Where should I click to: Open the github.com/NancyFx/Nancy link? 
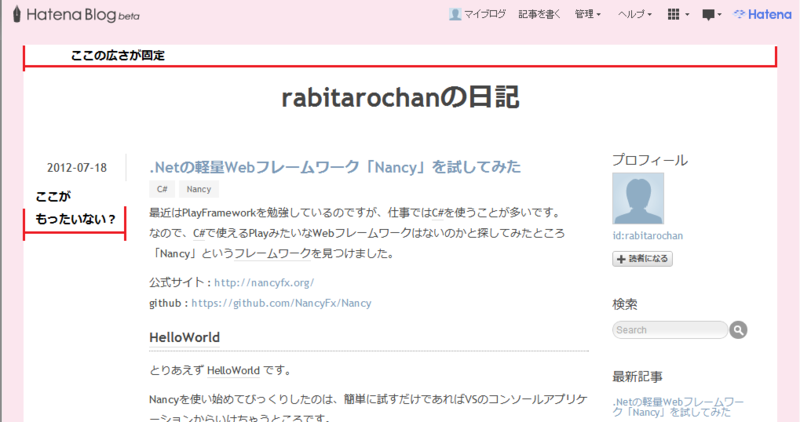coord(281,303)
